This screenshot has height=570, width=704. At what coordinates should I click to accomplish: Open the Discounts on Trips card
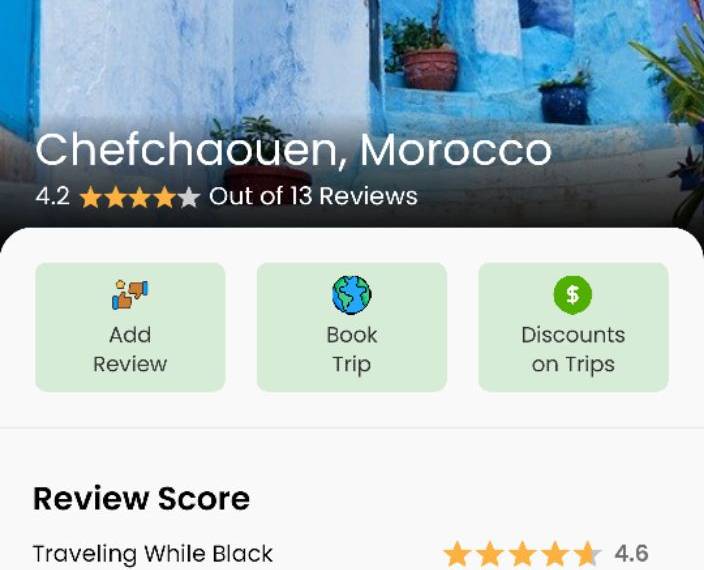click(x=573, y=327)
